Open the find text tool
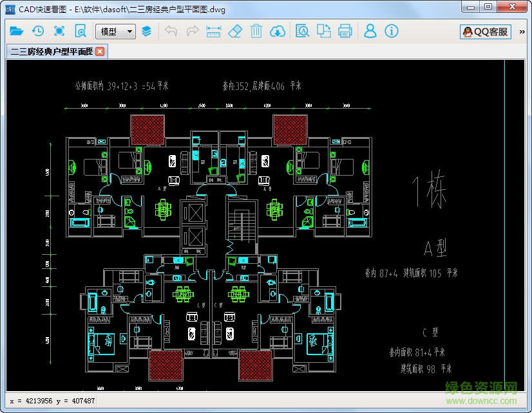 302,31
